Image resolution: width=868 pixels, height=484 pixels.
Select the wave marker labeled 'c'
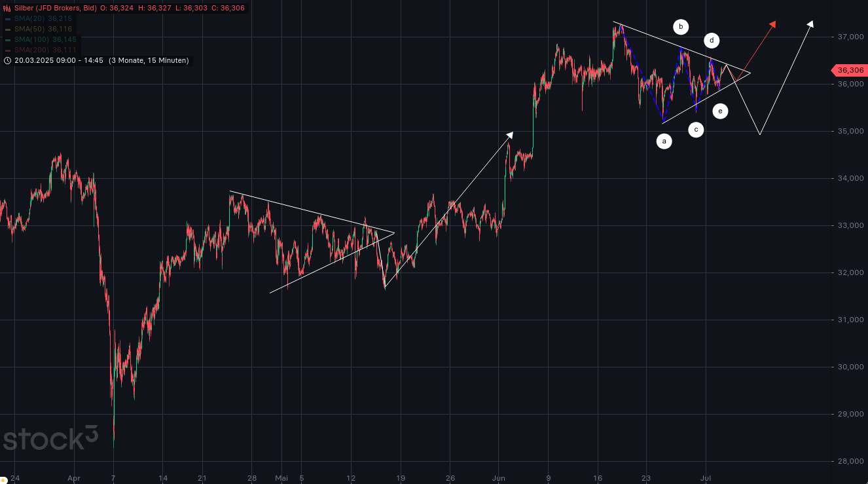696,130
